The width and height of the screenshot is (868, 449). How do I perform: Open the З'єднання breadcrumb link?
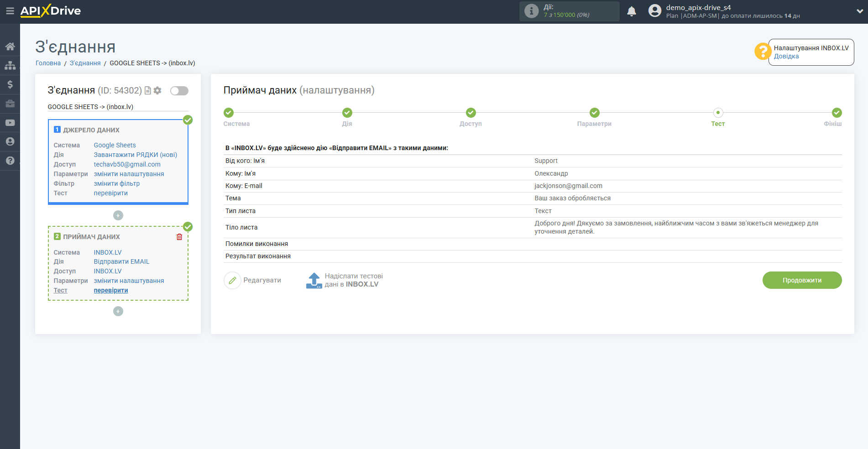click(x=85, y=63)
